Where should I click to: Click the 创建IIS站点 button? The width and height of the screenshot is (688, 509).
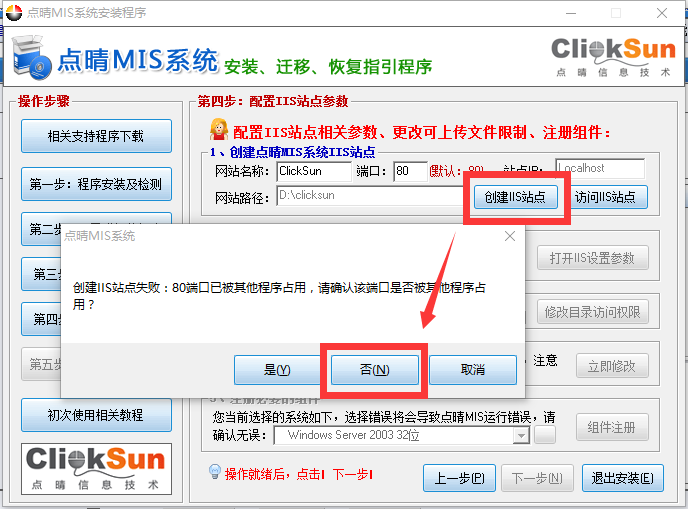click(x=515, y=197)
